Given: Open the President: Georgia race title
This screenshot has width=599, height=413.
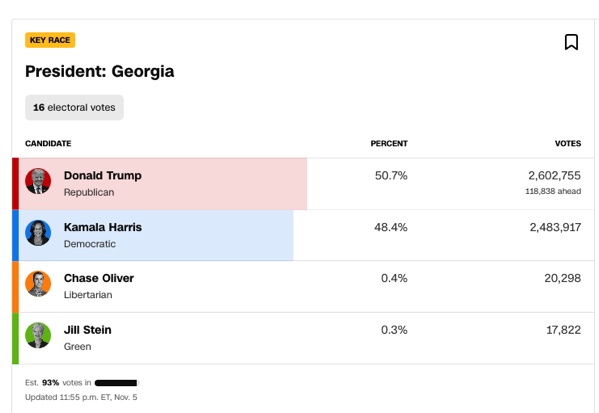Looking at the screenshot, I should pyautogui.click(x=99, y=71).
